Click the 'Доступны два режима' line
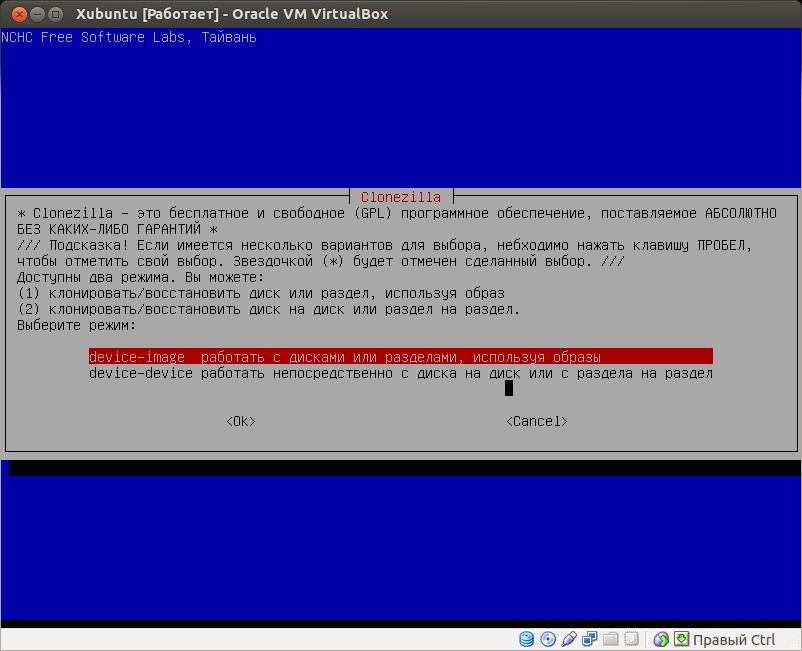 [141, 277]
